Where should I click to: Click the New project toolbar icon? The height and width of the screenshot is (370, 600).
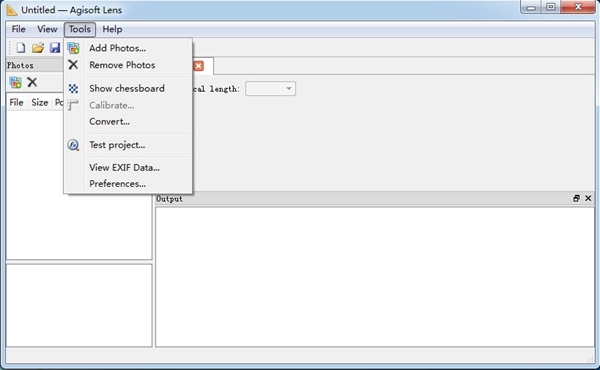[x=21, y=48]
